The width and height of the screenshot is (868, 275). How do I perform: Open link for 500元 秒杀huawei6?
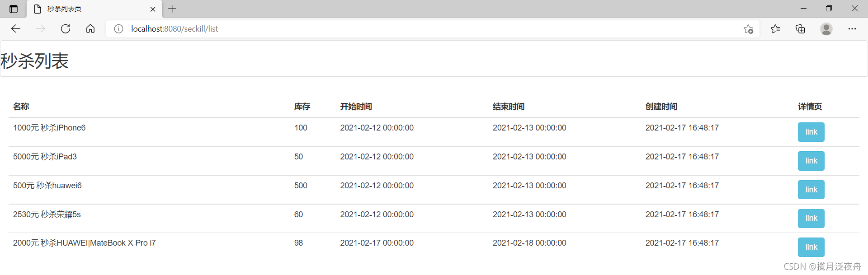(x=811, y=190)
